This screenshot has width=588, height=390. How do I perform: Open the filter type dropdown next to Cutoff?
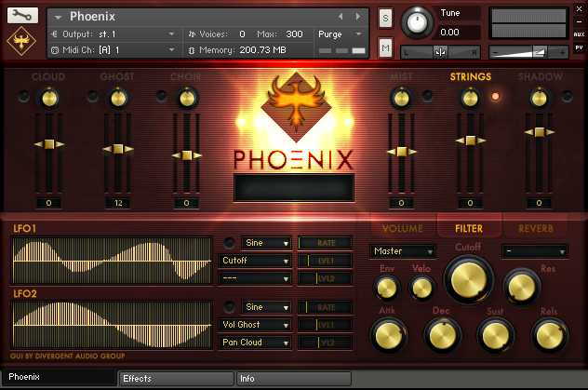coord(534,251)
